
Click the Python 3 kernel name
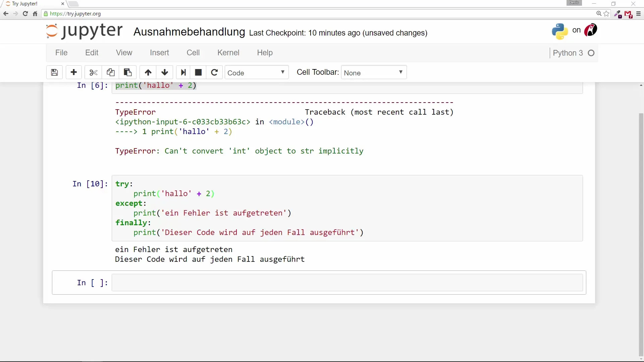(x=568, y=53)
